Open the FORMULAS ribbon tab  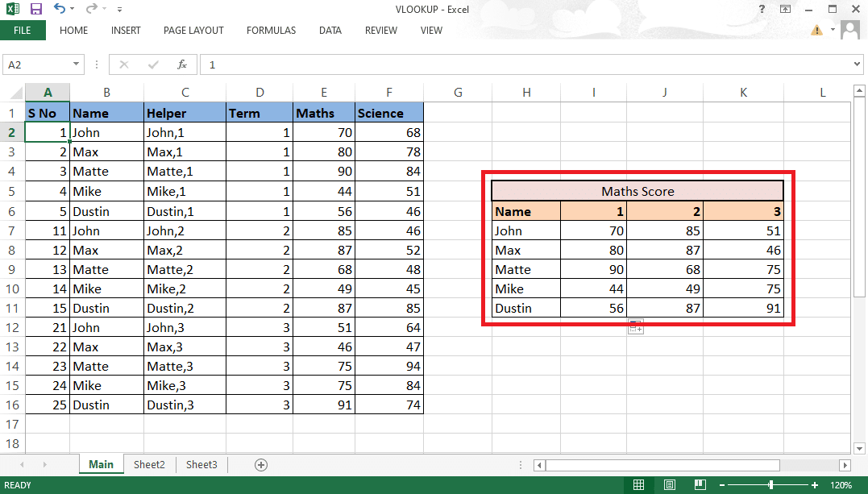[272, 31]
